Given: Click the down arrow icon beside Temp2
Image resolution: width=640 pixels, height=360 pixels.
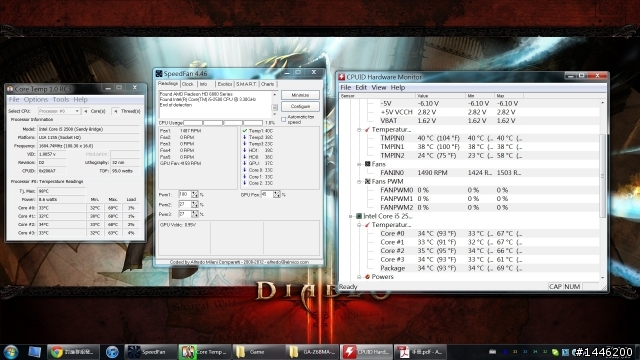Looking at the screenshot, I should pyautogui.click(x=244, y=137).
